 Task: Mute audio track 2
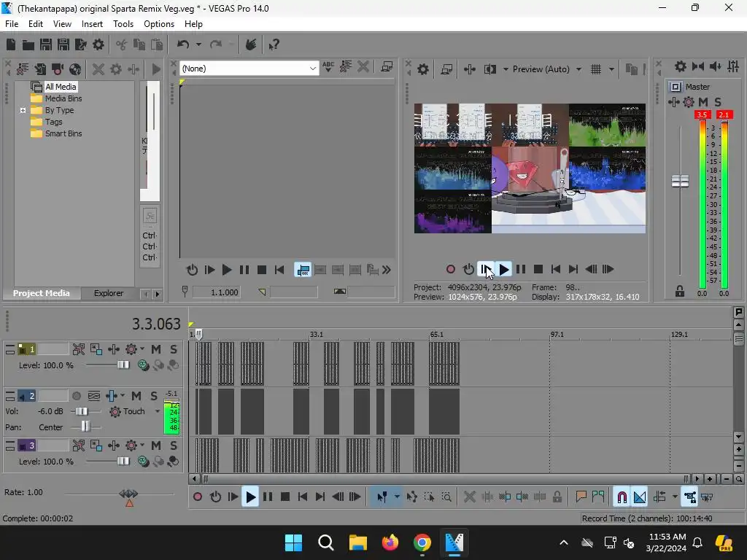(136, 396)
